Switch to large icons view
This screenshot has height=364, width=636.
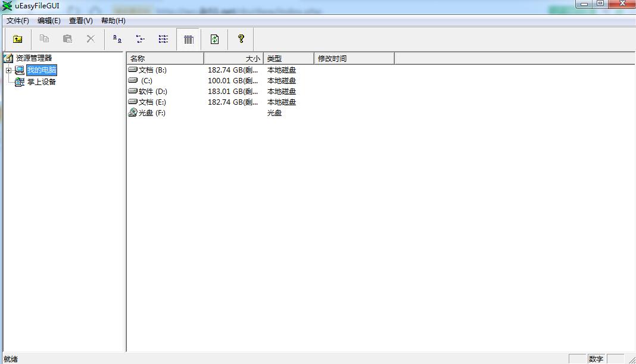(117, 39)
